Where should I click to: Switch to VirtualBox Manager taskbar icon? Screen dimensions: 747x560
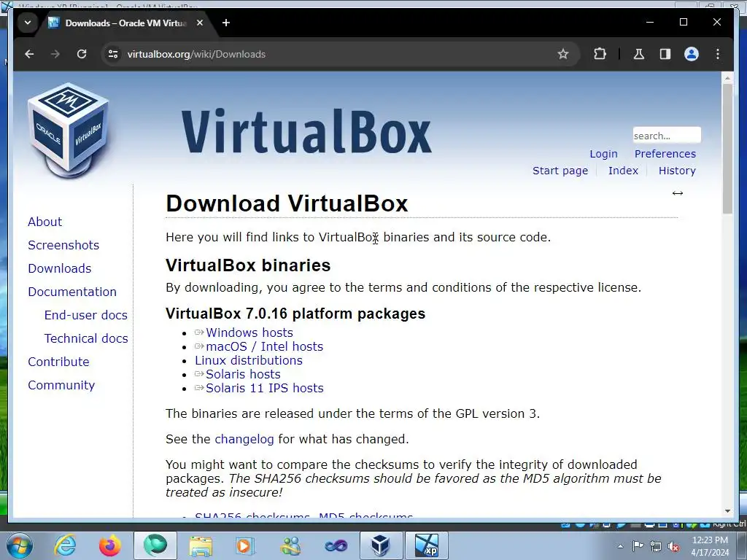pyautogui.click(x=381, y=545)
